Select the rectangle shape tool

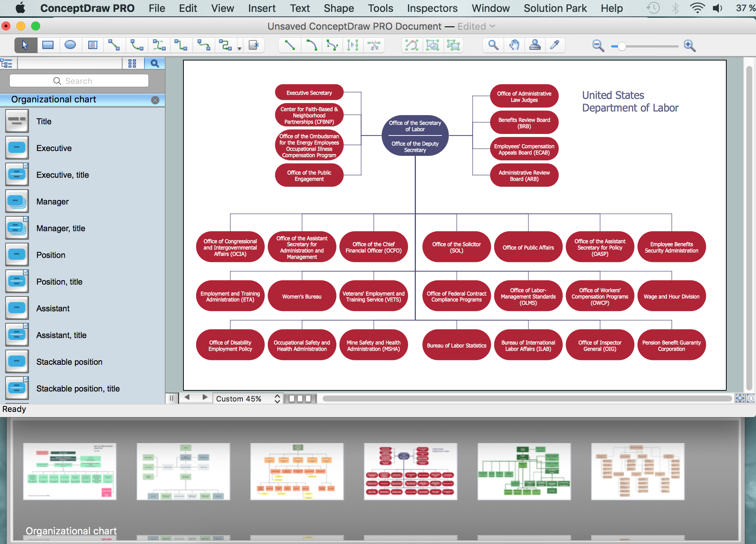[49, 45]
